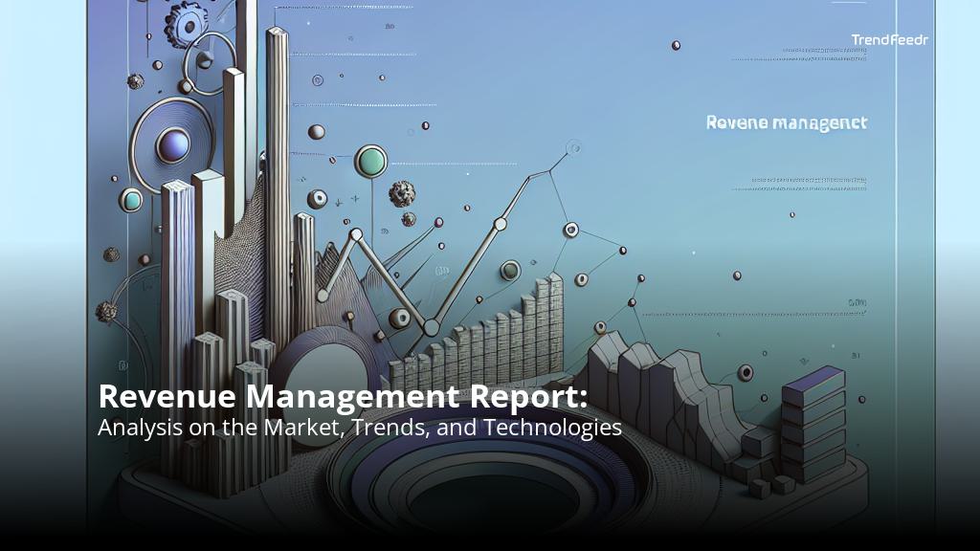980x551 pixels.
Task: Click the teal sphere marker on the chart
Action: (131, 199)
